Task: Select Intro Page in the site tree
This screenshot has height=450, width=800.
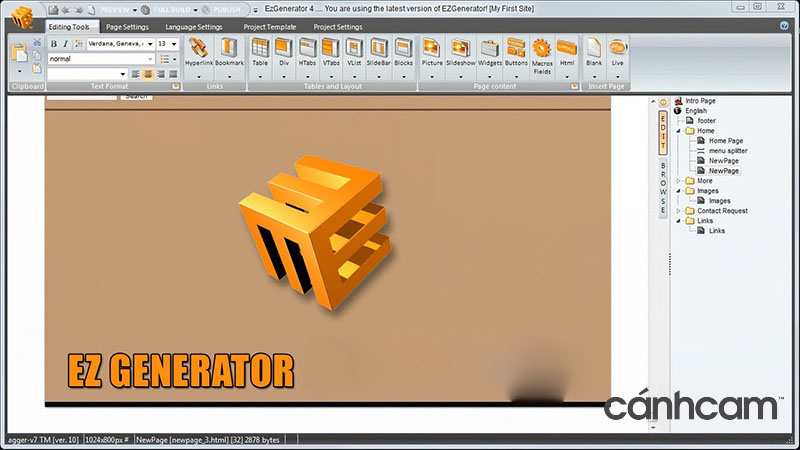Action: pyautogui.click(x=700, y=101)
